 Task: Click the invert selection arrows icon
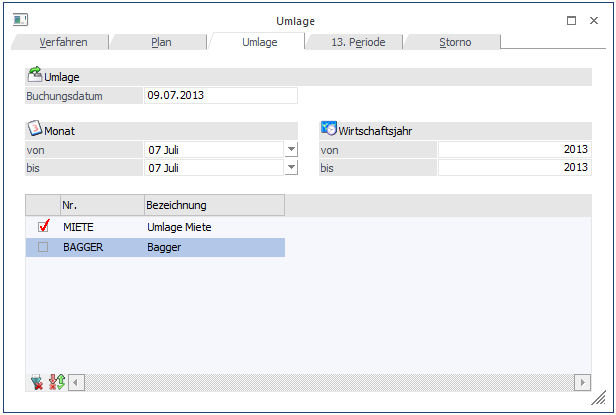pos(55,382)
